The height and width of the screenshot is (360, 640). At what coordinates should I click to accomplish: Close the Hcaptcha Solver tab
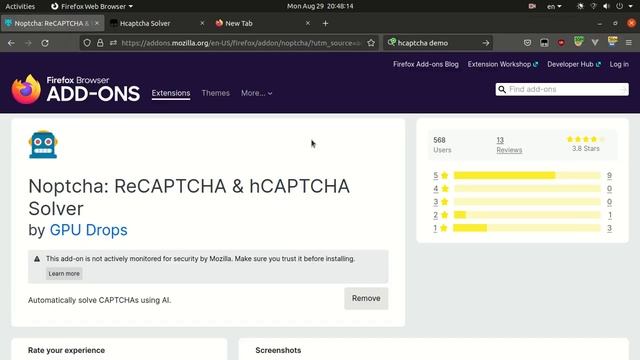(x=202, y=23)
